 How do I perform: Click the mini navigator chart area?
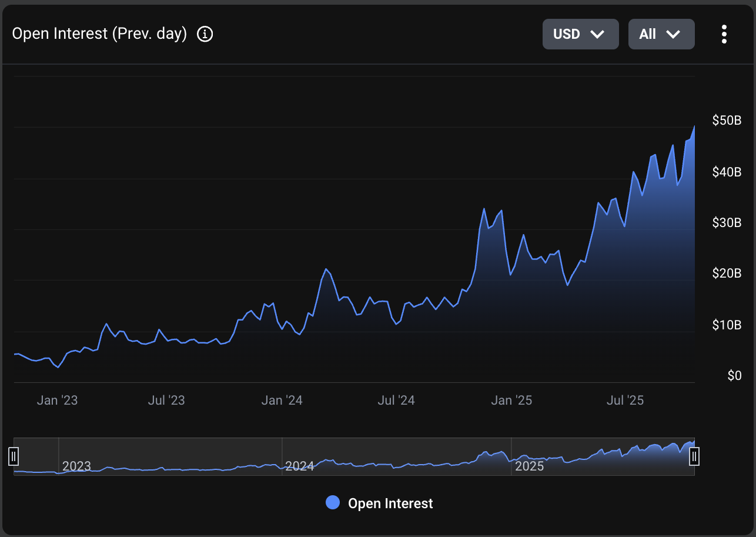[354, 456]
